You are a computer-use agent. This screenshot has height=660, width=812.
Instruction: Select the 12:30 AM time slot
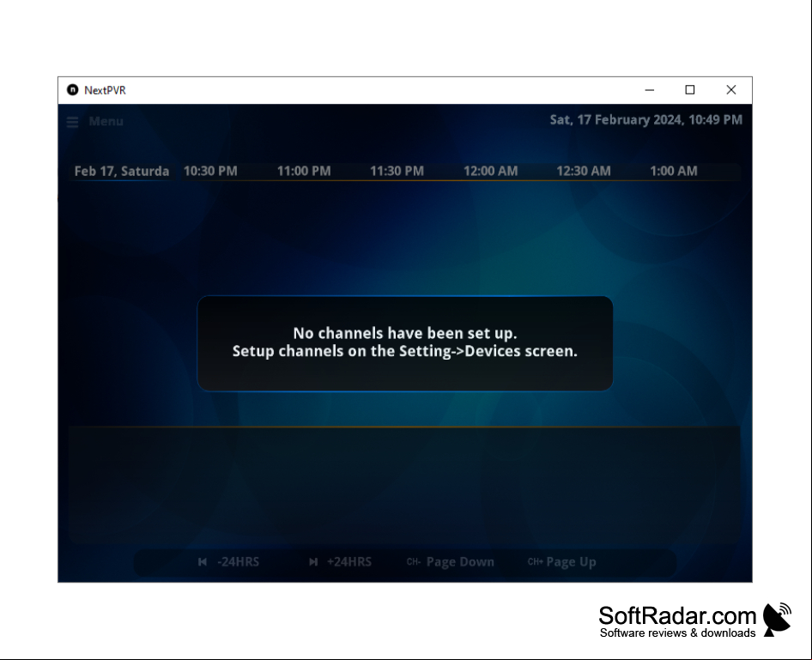(x=584, y=171)
